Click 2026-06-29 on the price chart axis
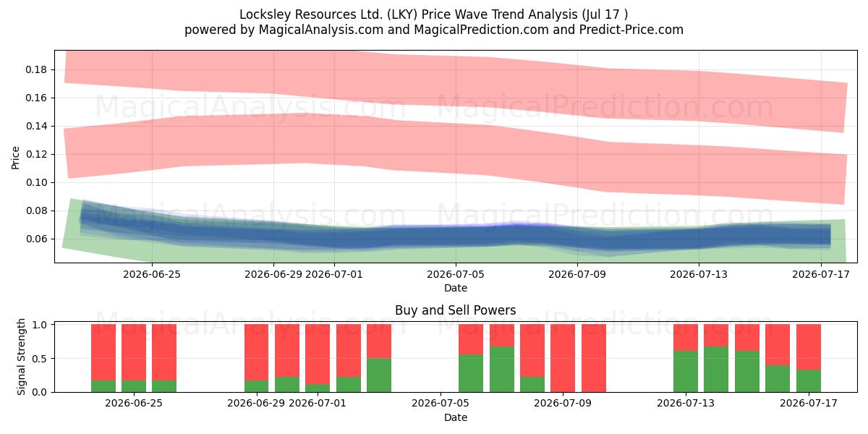 [273, 274]
